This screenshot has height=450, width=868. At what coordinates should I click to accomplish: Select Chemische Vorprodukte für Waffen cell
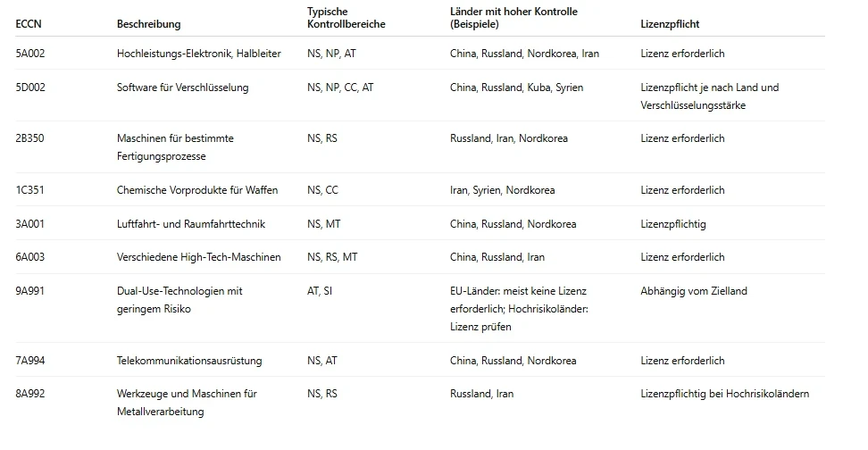[197, 190]
